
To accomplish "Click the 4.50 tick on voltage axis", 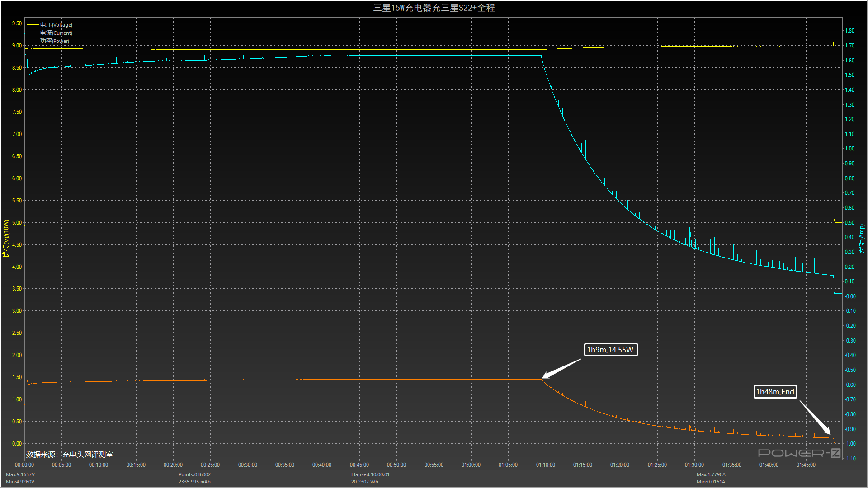I will [x=17, y=245].
